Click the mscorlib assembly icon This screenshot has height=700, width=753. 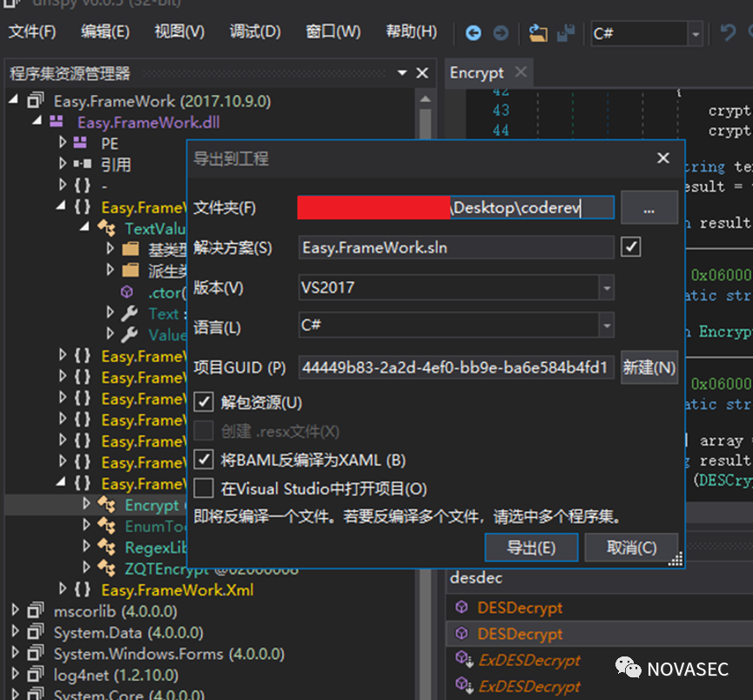coord(35,610)
